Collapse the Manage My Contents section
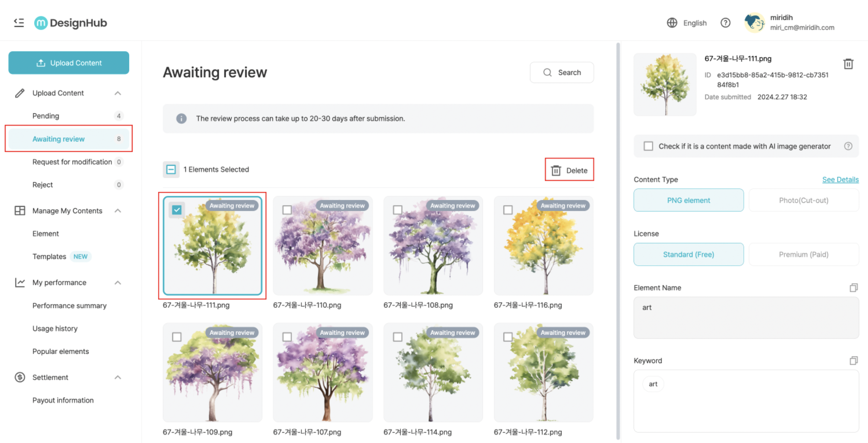The image size is (868, 443). coord(118,211)
